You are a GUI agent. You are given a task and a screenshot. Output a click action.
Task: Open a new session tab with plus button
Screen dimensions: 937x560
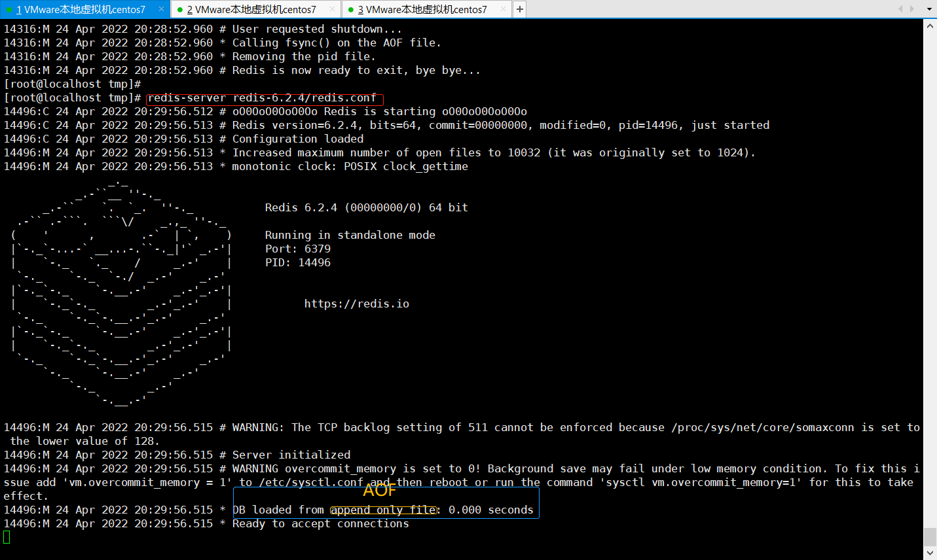pos(519,9)
